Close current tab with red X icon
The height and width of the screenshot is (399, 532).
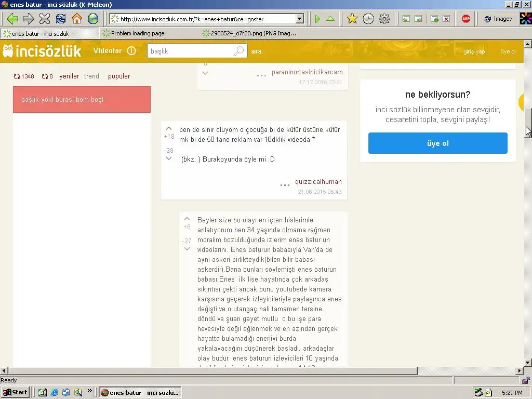pos(446,19)
